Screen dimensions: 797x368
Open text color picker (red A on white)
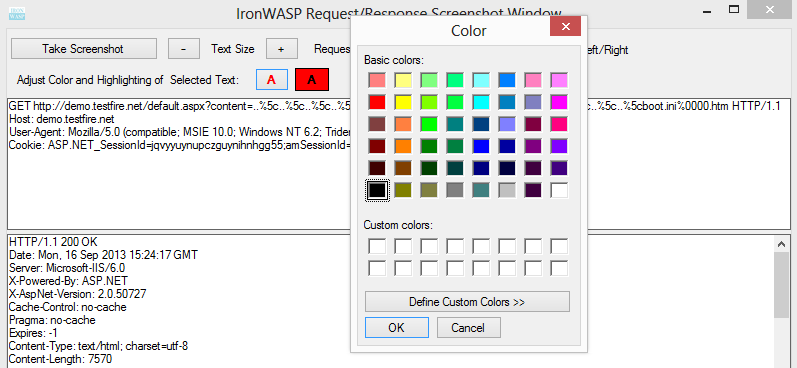271,79
